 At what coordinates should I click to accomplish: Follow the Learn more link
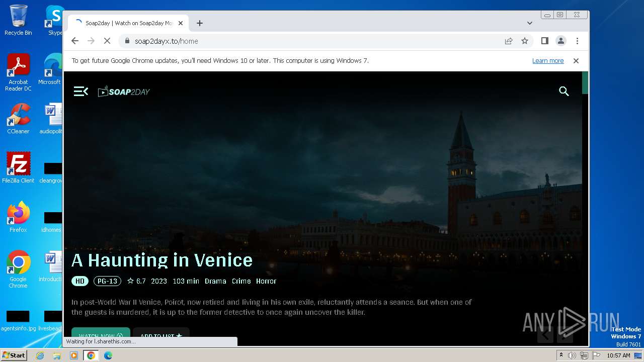pos(548,60)
